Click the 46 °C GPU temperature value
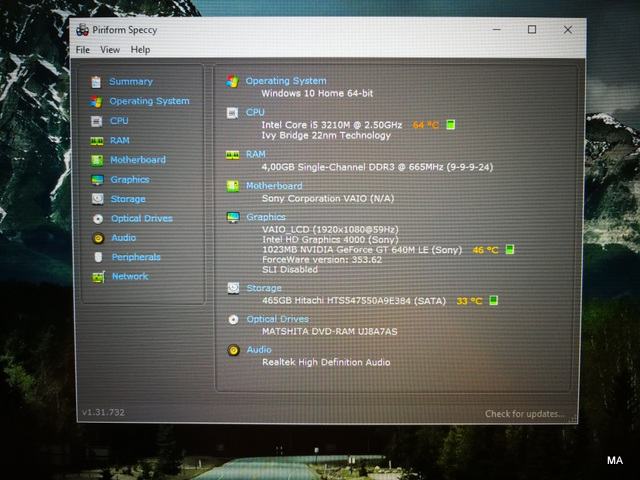 [x=485, y=250]
